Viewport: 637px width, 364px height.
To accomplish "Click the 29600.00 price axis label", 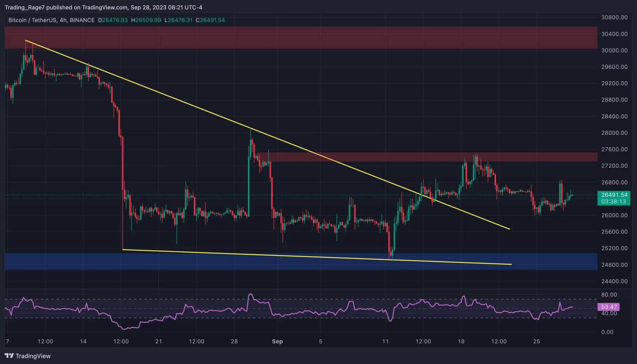I will (614, 67).
